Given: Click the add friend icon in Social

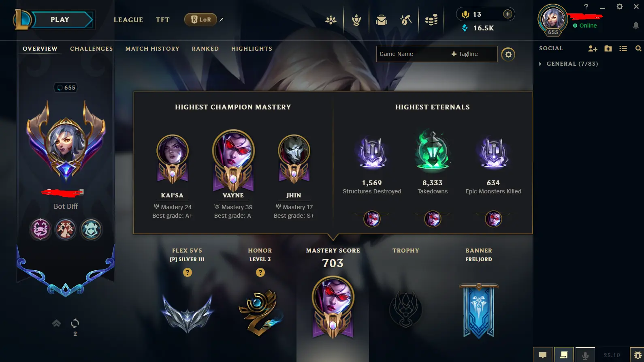Looking at the screenshot, I should click(593, 49).
